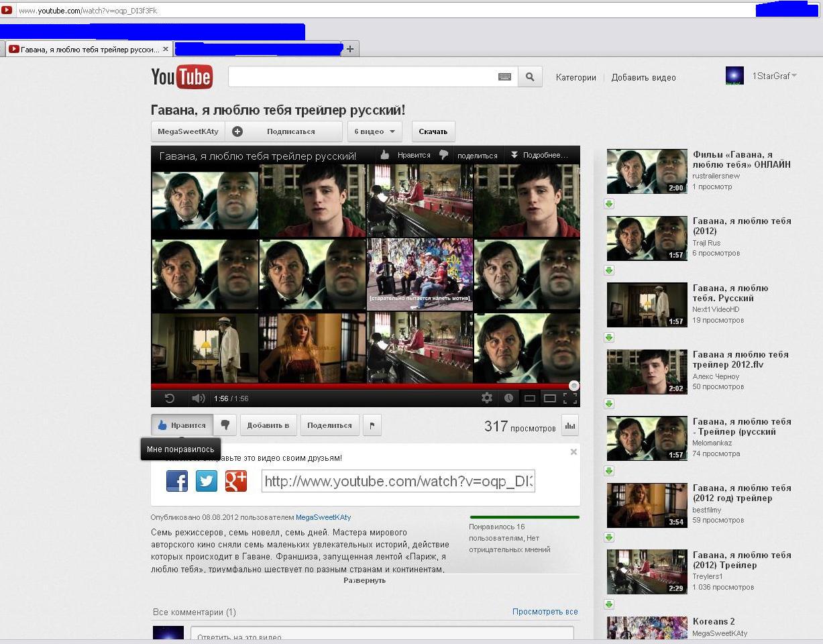Click the plus icon beside Подписаться
823x644 pixels.
pos(237,131)
